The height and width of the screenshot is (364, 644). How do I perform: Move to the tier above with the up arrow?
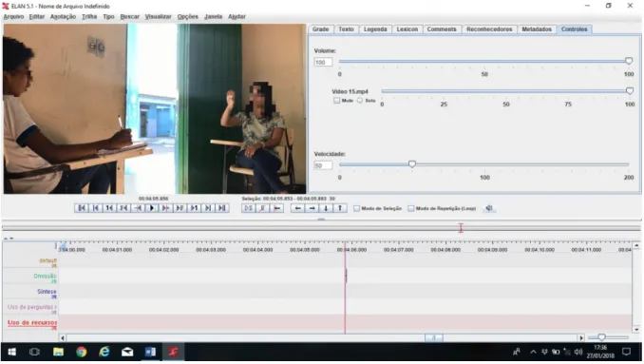[340, 208]
